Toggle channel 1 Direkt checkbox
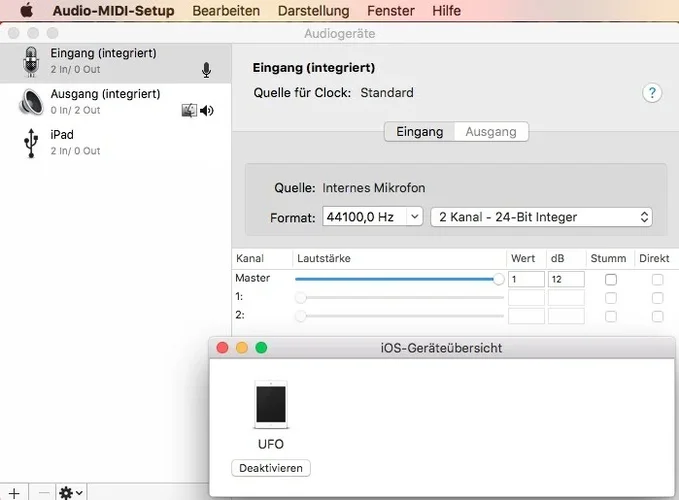The height and width of the screenshot is (500, 679). click(657, 298)
